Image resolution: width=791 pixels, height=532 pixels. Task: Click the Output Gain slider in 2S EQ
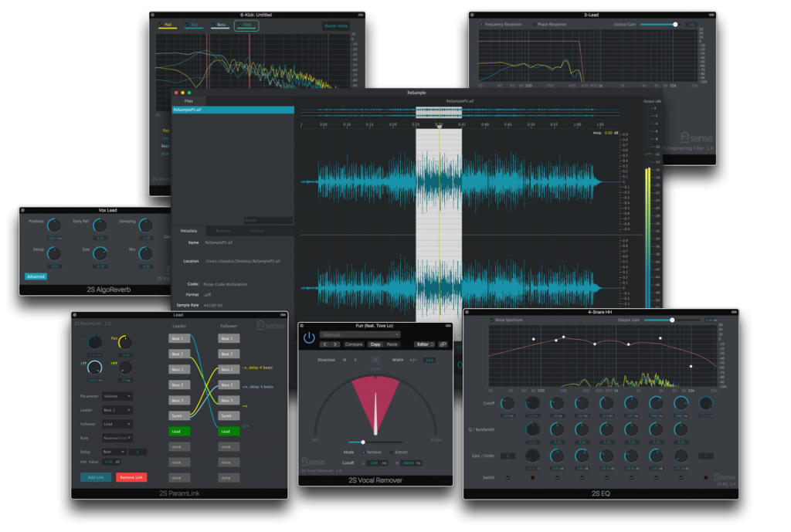672,320
